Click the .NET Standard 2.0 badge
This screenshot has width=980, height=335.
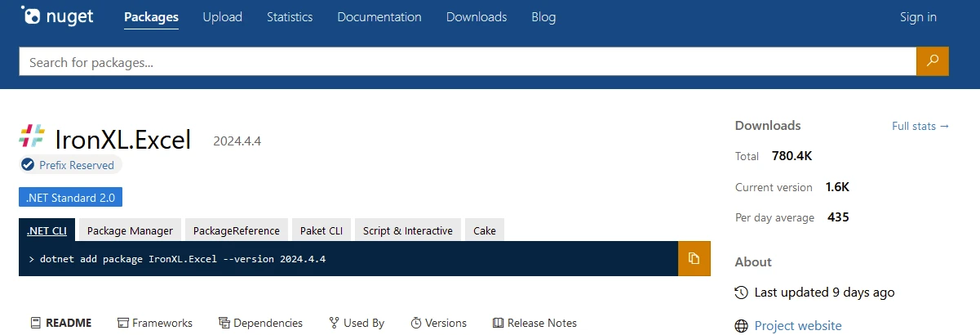[71, 197]
